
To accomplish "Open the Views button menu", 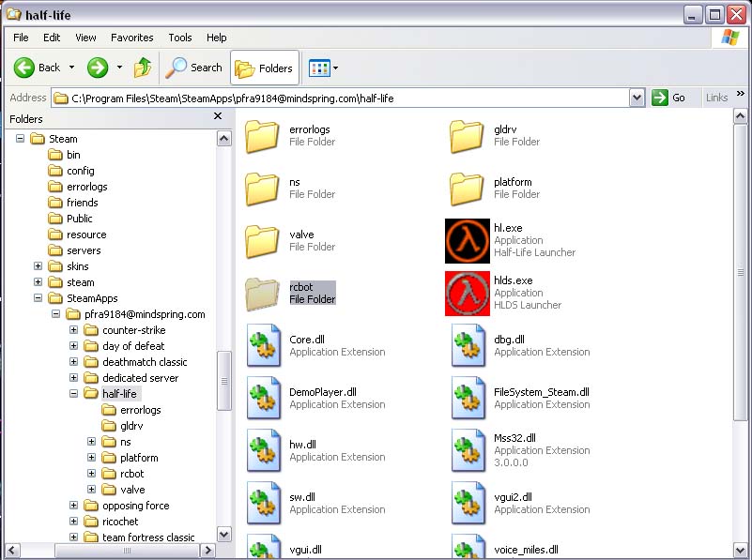I will pos(323,68).
